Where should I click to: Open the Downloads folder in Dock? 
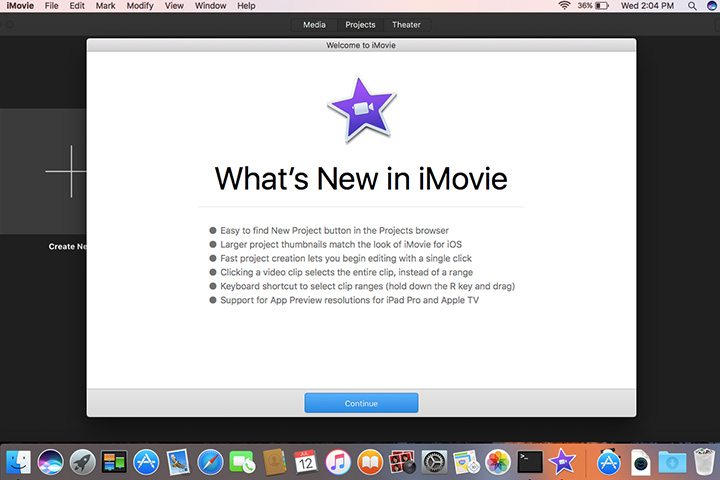[673, 462]
